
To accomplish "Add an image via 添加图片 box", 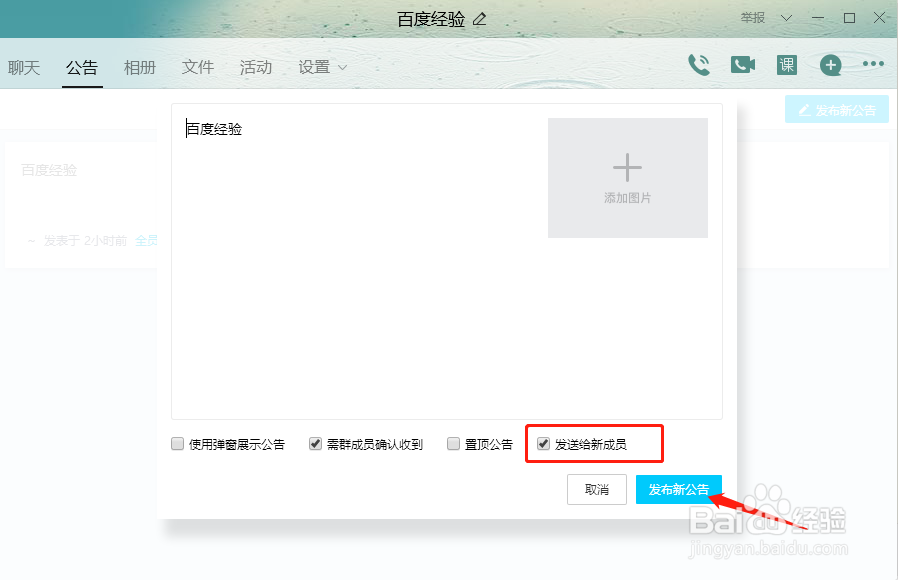I will coord(628,178).
